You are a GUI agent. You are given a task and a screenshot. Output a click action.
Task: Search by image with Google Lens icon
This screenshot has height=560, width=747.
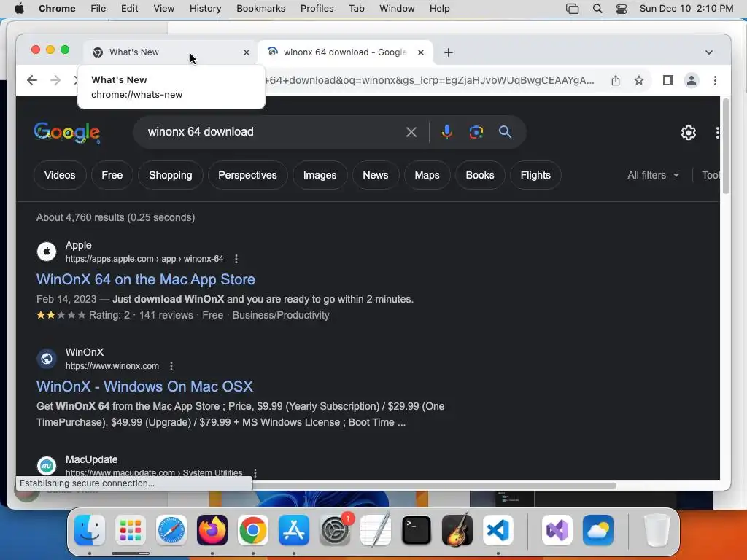pos(476,132)
